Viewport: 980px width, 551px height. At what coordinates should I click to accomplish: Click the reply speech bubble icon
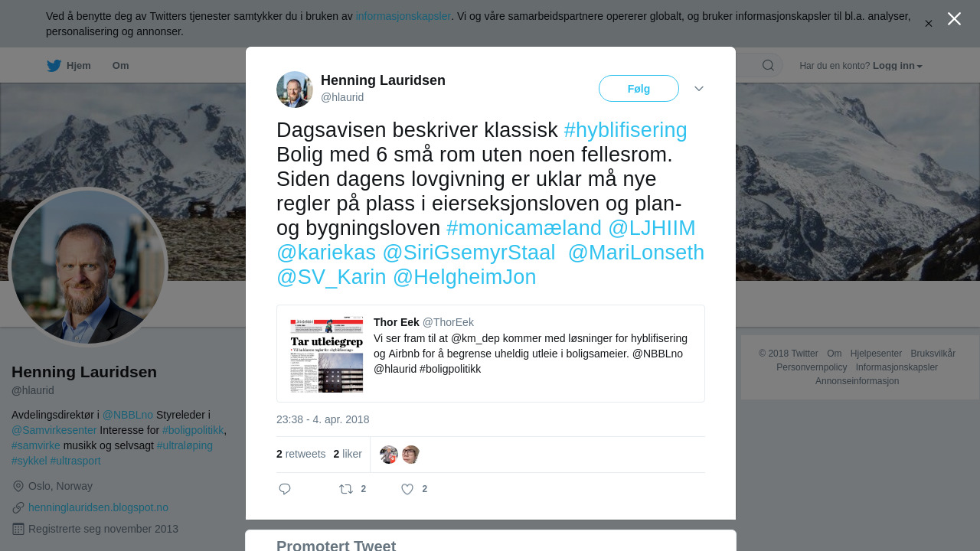pyautogui.click(x=285, y=489)
